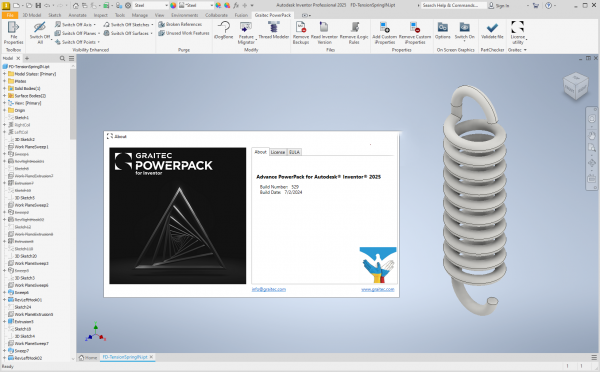Click Remove Custom iProperties
The height and width of the screenshot is (372, 600).
coord(415,33)
